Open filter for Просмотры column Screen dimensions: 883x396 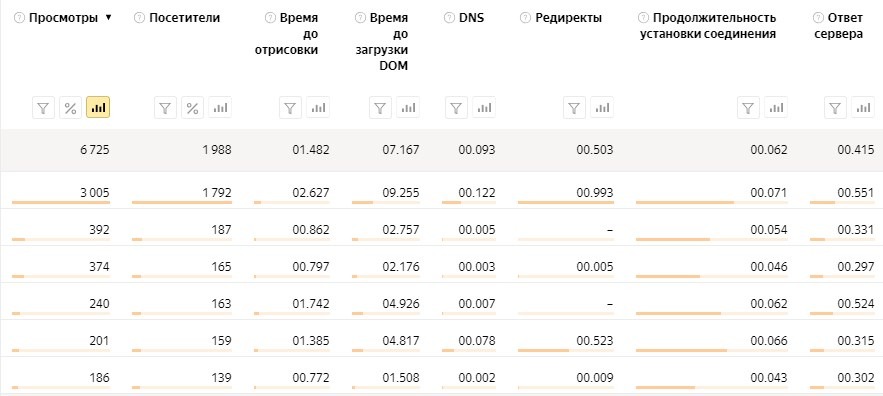click(x=43, y=108)
